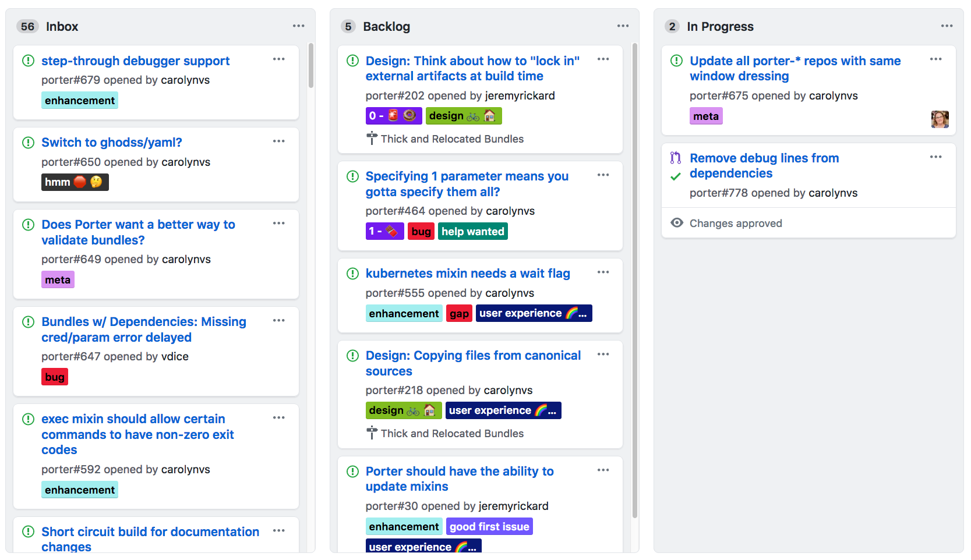The width and height of the screenshot is (971, 560).
Task: Click the 'good first issue' label on porter#30
Action: coord(489,527)
